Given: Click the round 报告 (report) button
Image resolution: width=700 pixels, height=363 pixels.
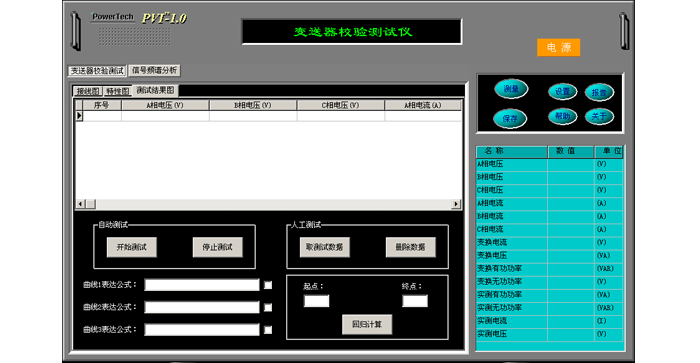Looking at the screenshot, I should (x=599, y=92).
